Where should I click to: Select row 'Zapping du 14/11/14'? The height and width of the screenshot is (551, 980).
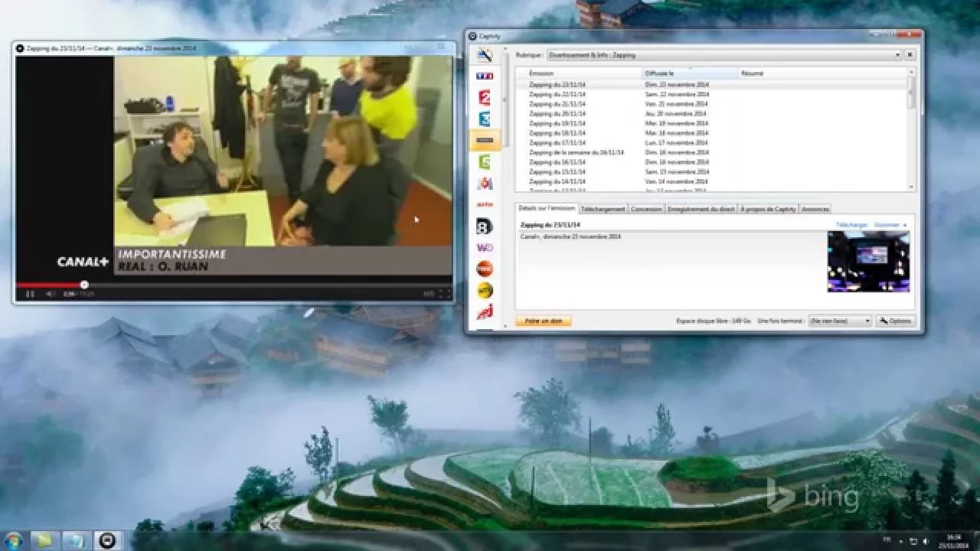(711, 181)
